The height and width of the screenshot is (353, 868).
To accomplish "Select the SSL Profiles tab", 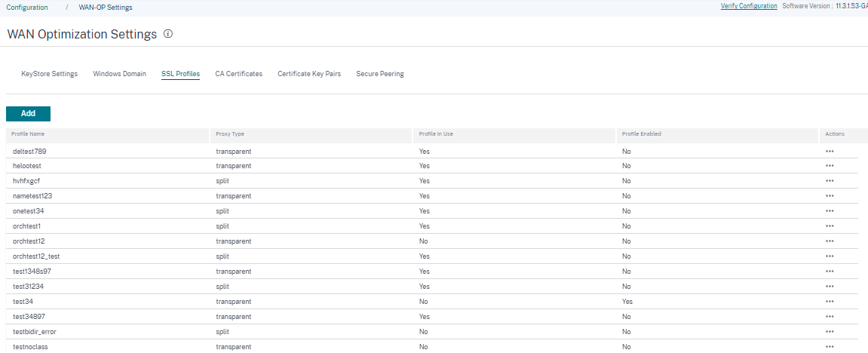I will point(180,74).
